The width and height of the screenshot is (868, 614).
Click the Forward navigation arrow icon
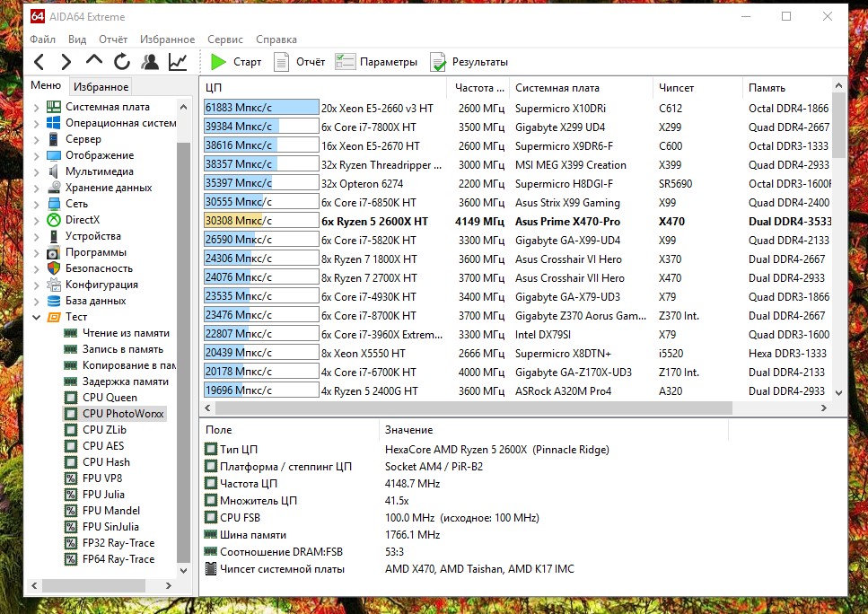(x=66, y=61)
